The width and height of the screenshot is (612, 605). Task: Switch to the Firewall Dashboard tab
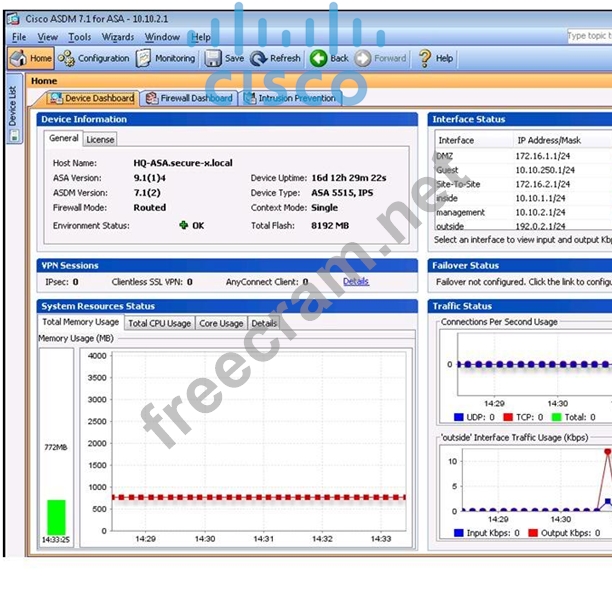[188, 98]
